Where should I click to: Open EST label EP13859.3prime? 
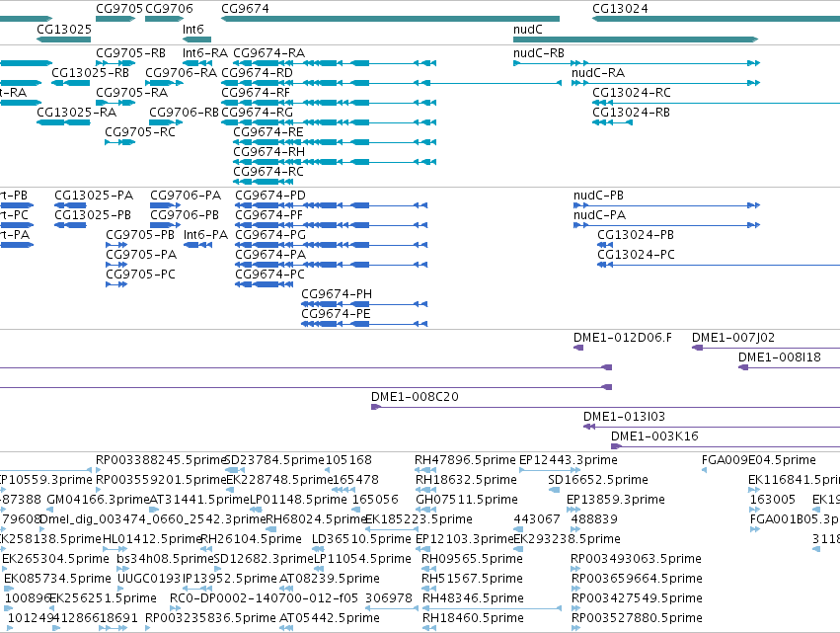tap(616, 501)
